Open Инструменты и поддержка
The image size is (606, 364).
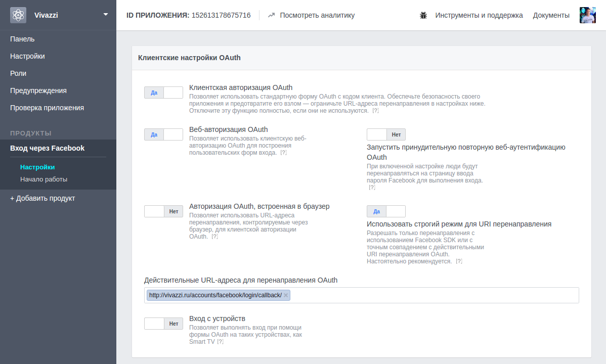coord(479,16)
